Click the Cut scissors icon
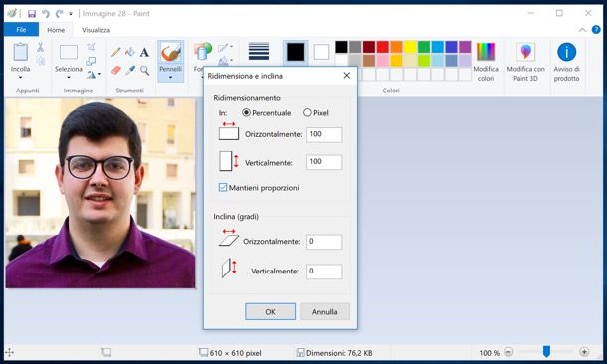This screenshot has height=364, width=607. coord(40,47)
